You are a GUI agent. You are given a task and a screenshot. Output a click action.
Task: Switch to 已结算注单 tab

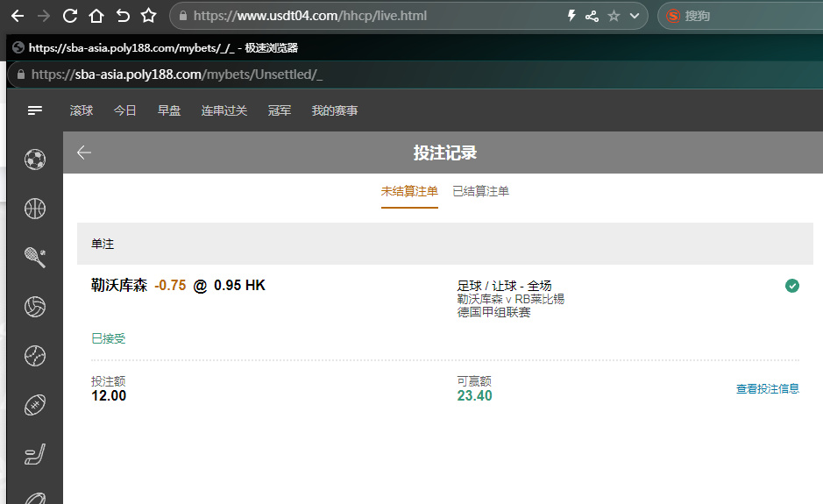480,191
